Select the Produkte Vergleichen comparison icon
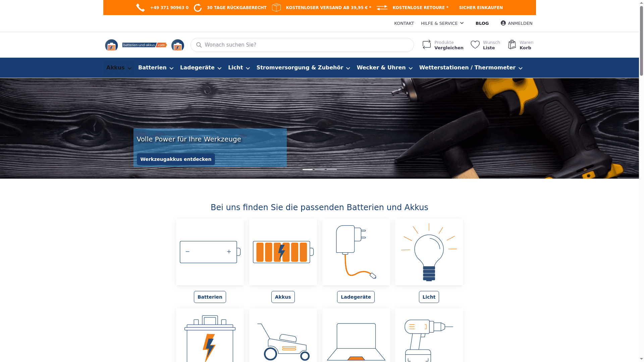Viewport: 644px width, 362px height. tap(426, 44)
